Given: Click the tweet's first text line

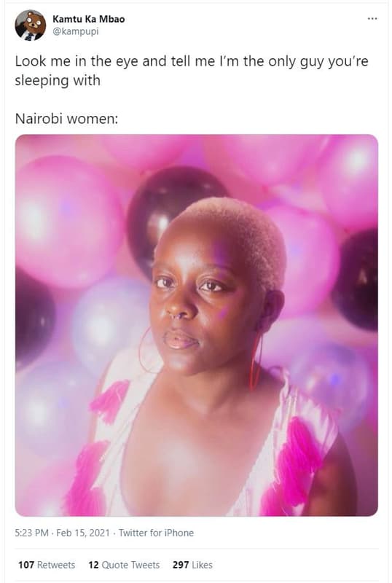Looking at the screenshot, I should pos(192,61).
